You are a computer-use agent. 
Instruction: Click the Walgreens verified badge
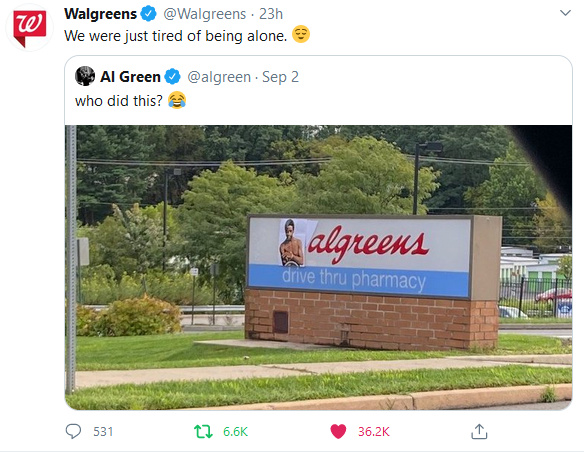tap(148, 14)
